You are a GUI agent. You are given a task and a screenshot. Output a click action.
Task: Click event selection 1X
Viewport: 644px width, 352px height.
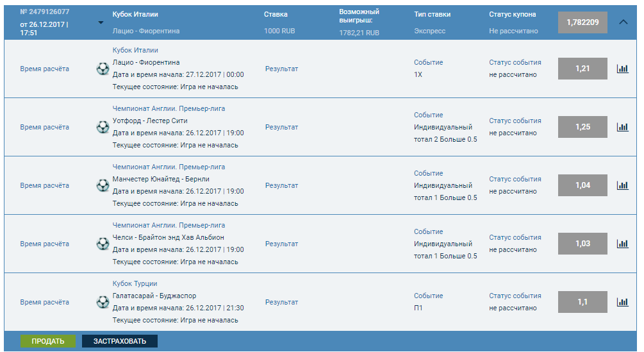coord(418,74)
